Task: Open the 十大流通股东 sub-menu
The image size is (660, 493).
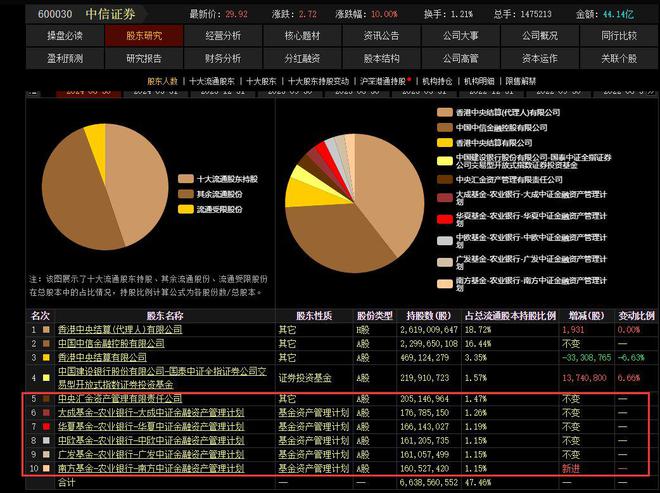Action: pyautogui.click(x=212, y=81)
